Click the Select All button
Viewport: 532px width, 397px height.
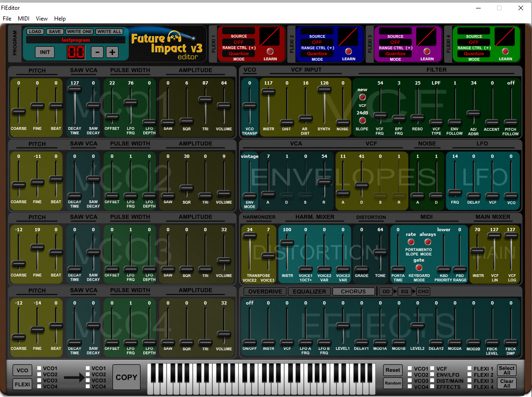[x=506, y=370]
